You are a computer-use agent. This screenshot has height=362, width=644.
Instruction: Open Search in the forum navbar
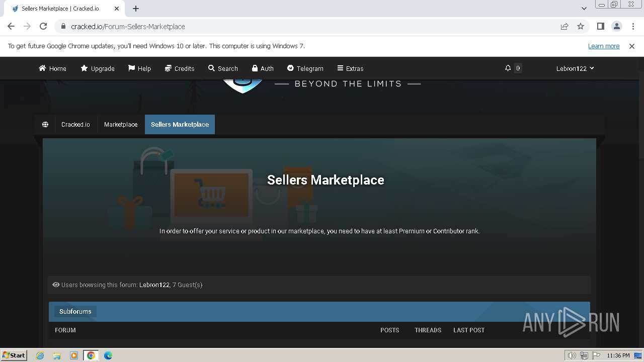(223, 68)
